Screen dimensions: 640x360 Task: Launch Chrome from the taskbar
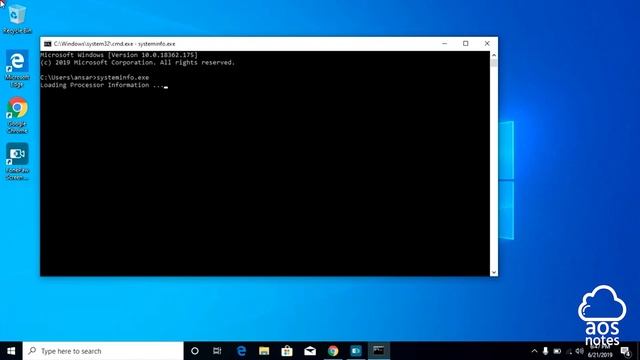point(333,351)
